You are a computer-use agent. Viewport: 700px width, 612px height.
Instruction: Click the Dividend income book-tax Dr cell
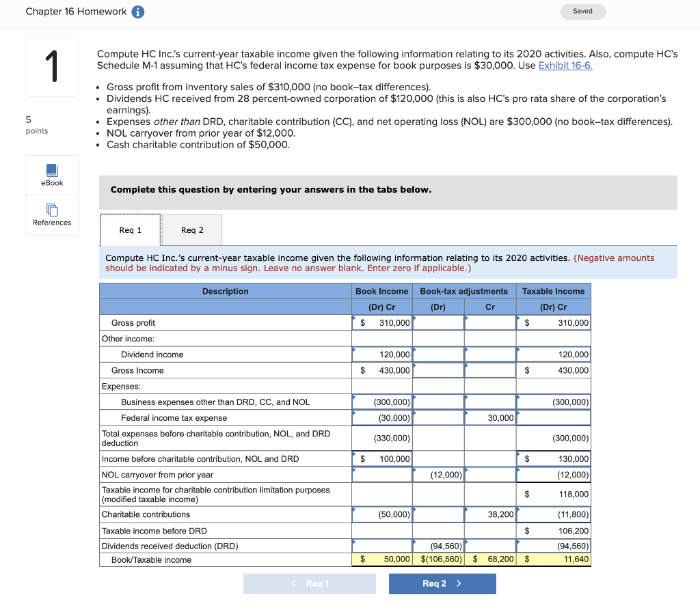tap(437, 354)
